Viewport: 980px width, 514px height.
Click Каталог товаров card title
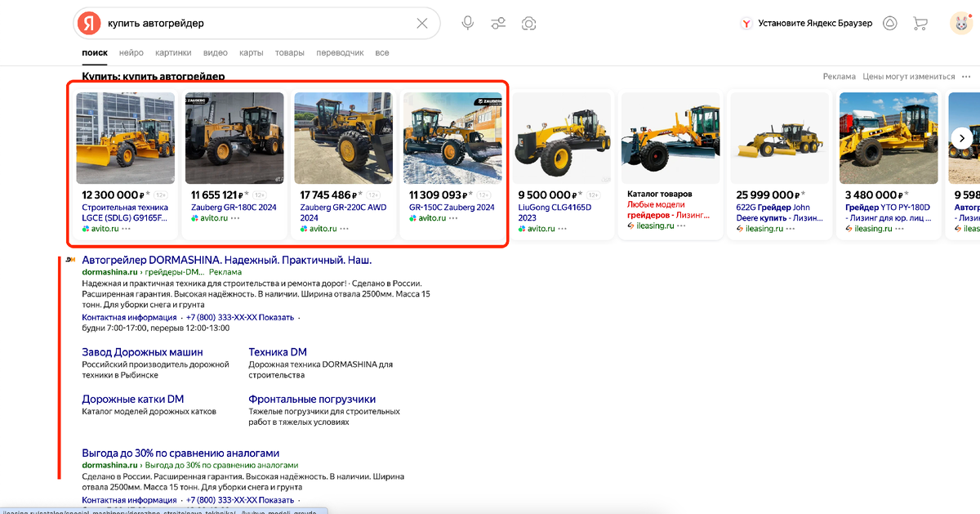[659, 194]
